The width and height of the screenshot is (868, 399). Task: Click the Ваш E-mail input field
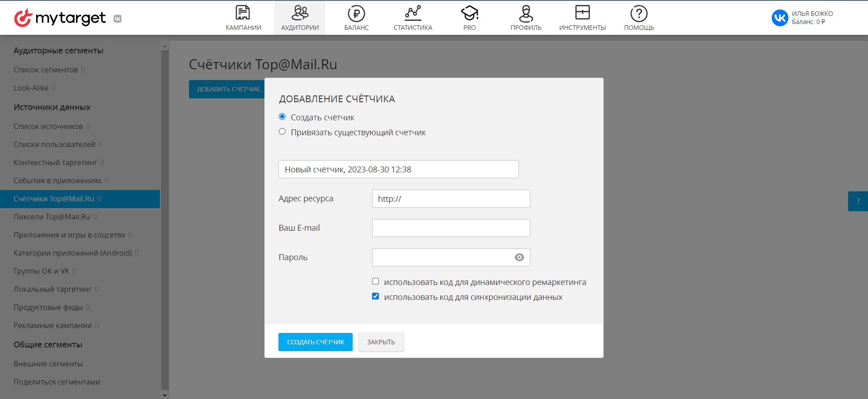click(x=451, y=228)
